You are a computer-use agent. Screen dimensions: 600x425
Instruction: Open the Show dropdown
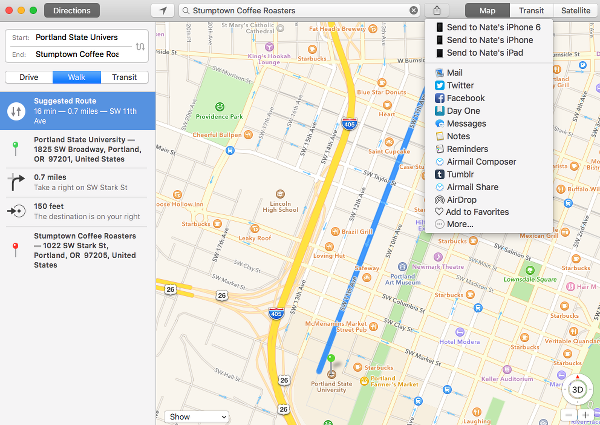pyautogui.click(x=197, y=417)
